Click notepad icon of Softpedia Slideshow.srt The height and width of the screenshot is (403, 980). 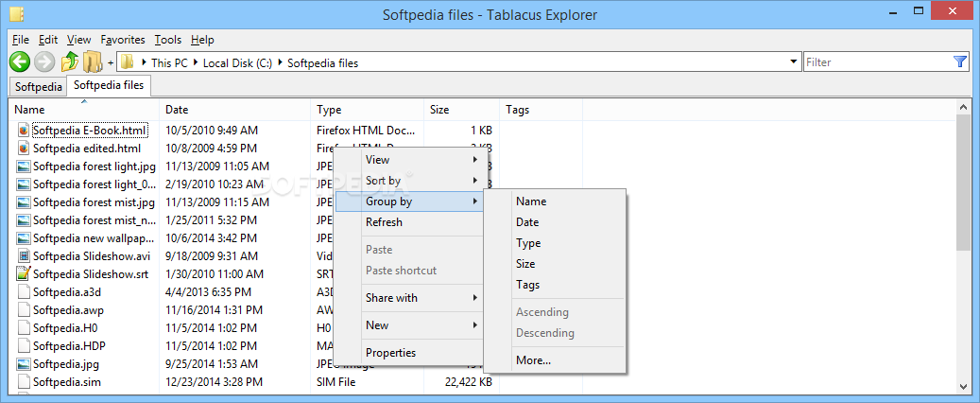[24, 273]
